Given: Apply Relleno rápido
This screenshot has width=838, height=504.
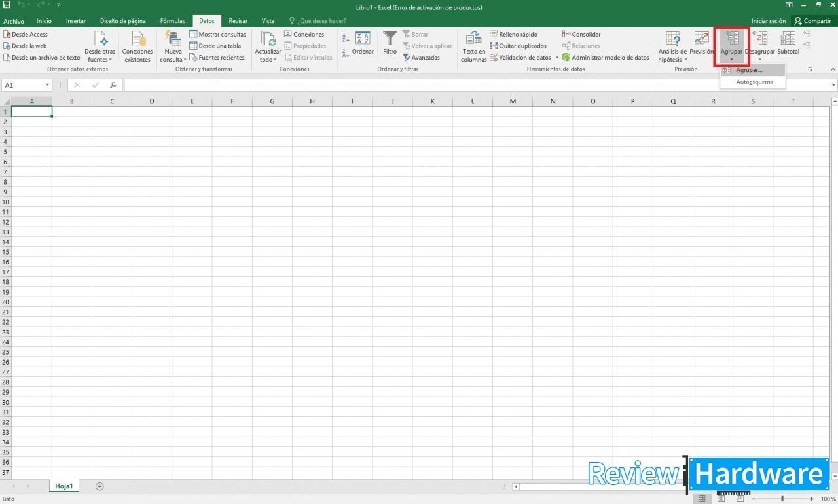Looking at the screenshot, I should [x=513, y=34].
